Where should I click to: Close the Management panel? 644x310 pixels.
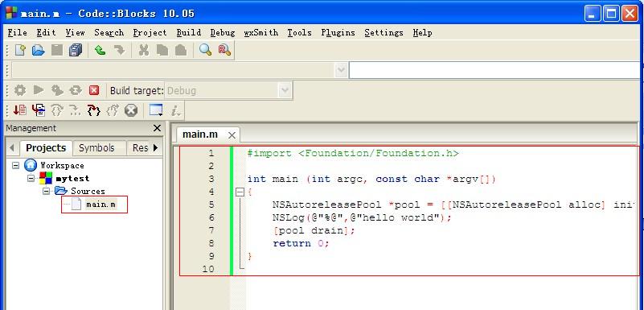157,128
